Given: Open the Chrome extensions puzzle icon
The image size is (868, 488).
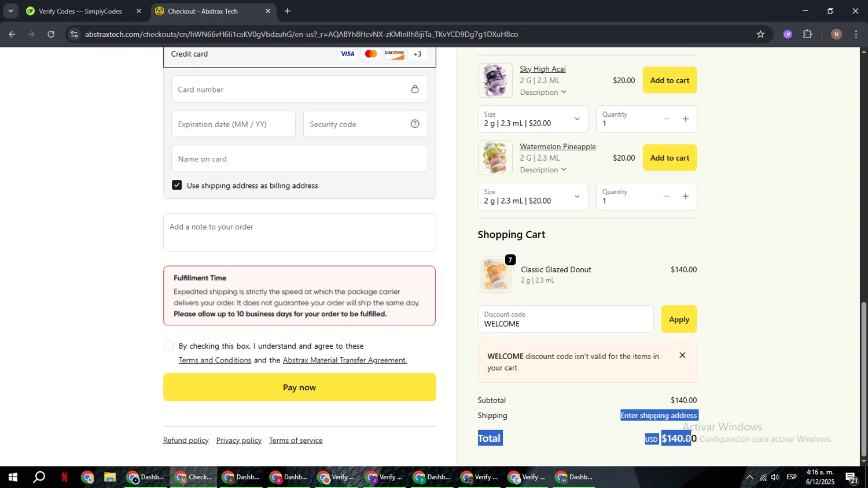Looking at the screenshot, I should click(808, 34).
